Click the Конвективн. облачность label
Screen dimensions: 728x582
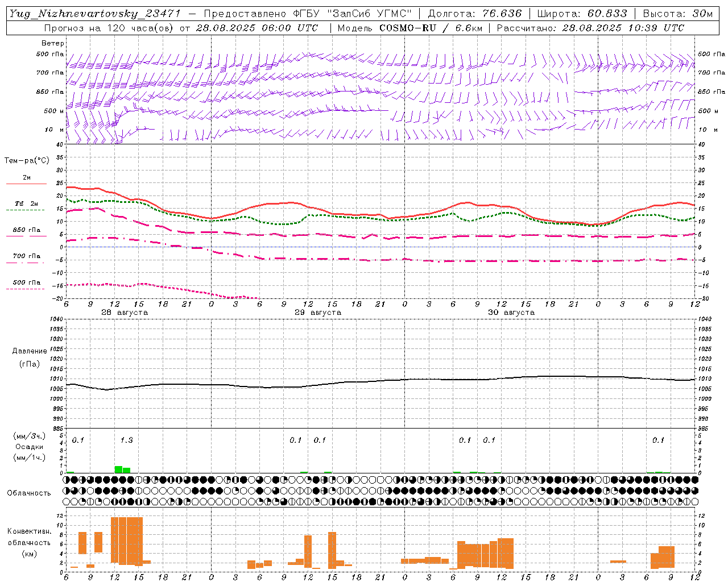29,537
